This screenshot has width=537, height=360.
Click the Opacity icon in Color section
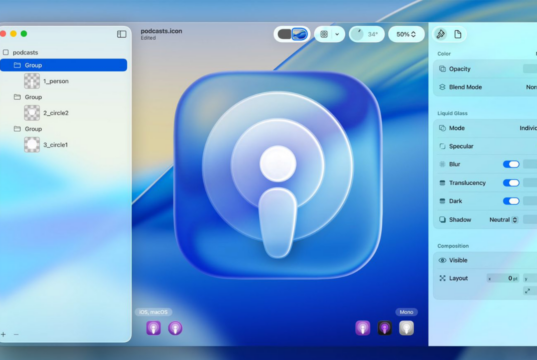tap(442, 69)
